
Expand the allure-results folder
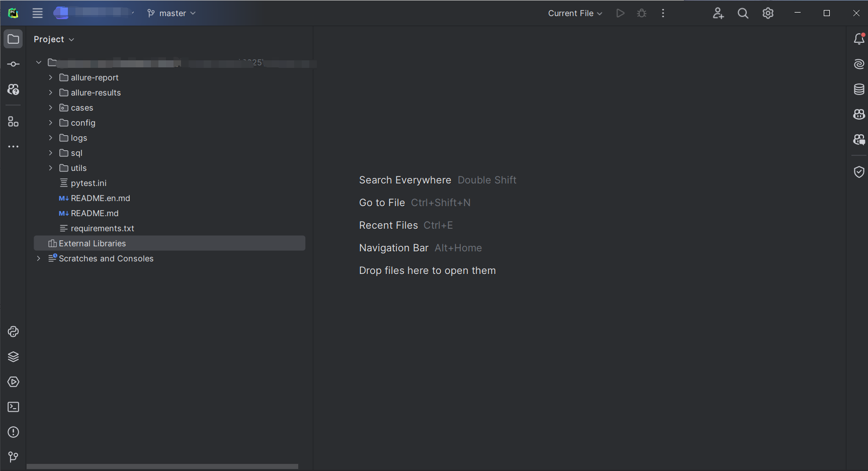(50, 92)
